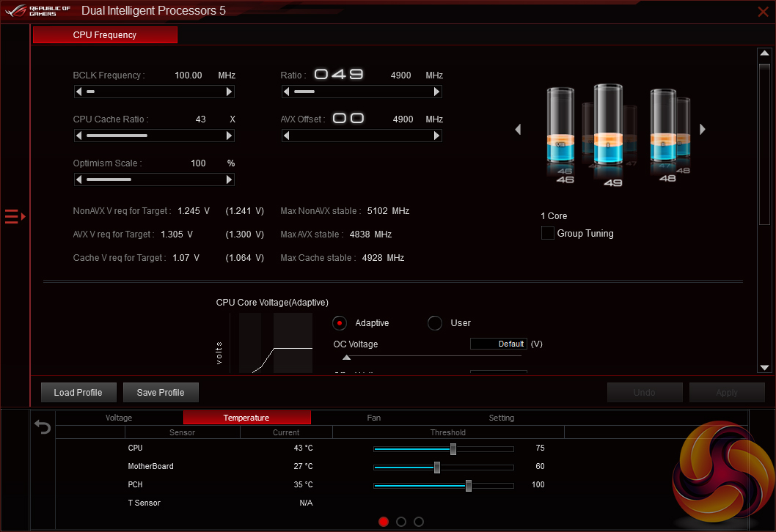Click the Current column header
The width and height of the screenshot is (776, 532).
(286, 432)
